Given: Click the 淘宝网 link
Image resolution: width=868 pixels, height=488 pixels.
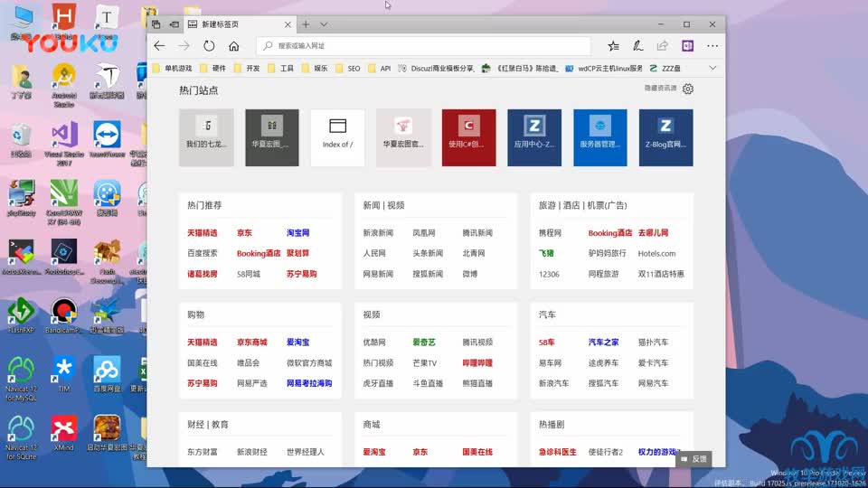Looking at the screenshot, I should tap(297, 233).
